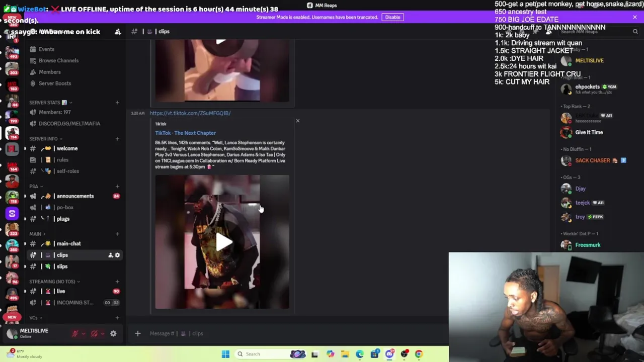Add a channel to SERVER STATS category
The image size is (644, 362).
117,103
